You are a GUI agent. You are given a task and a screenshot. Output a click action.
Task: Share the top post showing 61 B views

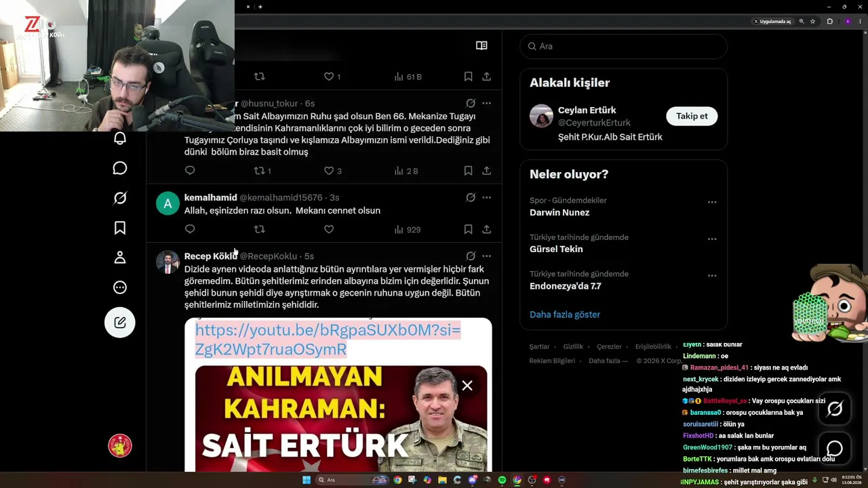[x=486, y=77]
